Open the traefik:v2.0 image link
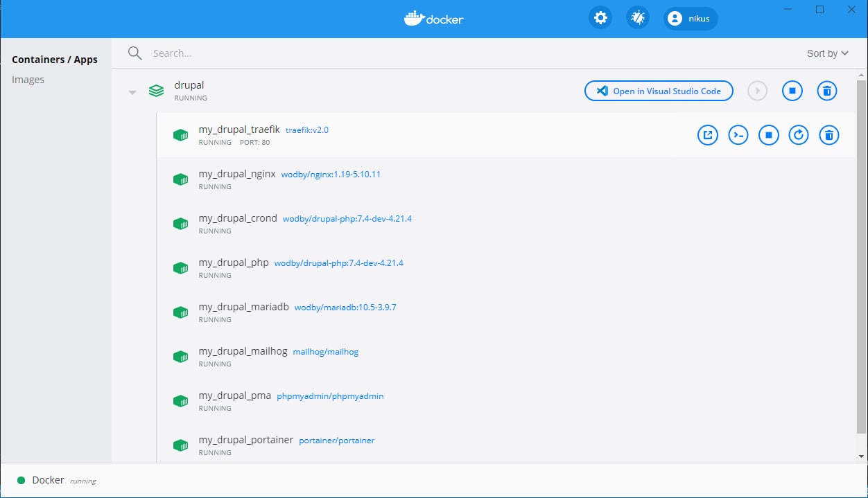The image size is (868, 498). tap(307, 130)
